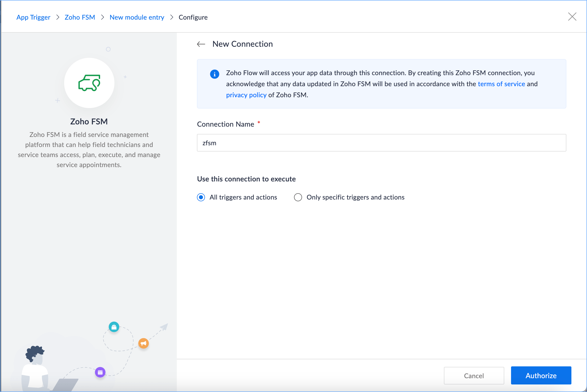Open the privacy policy link
This screenshot has height=392, width=587.
(246, 95)
